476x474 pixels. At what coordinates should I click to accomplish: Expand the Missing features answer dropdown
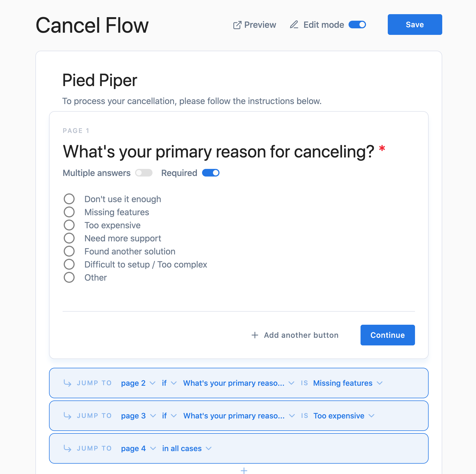(x=348, y=383)
